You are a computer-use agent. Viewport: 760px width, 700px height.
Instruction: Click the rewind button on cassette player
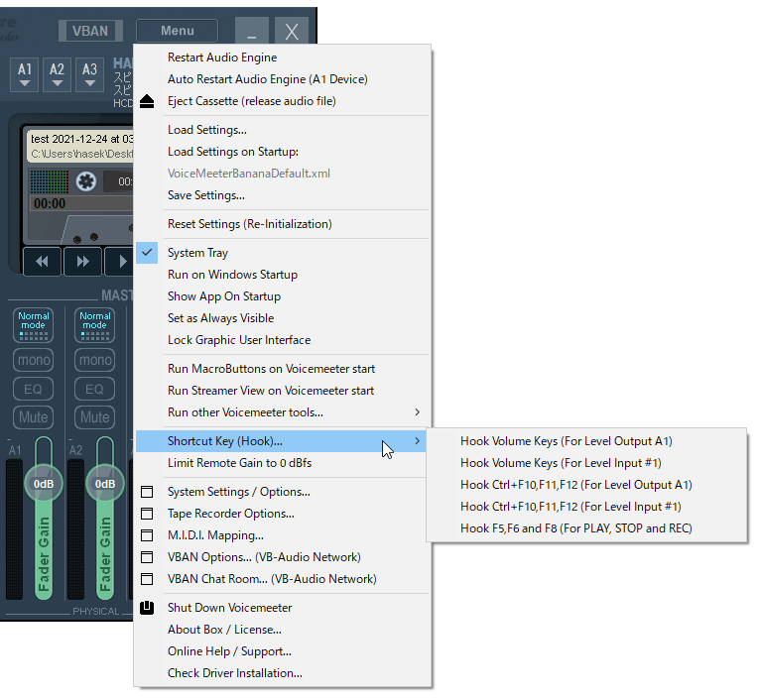(x=42, y=262)
